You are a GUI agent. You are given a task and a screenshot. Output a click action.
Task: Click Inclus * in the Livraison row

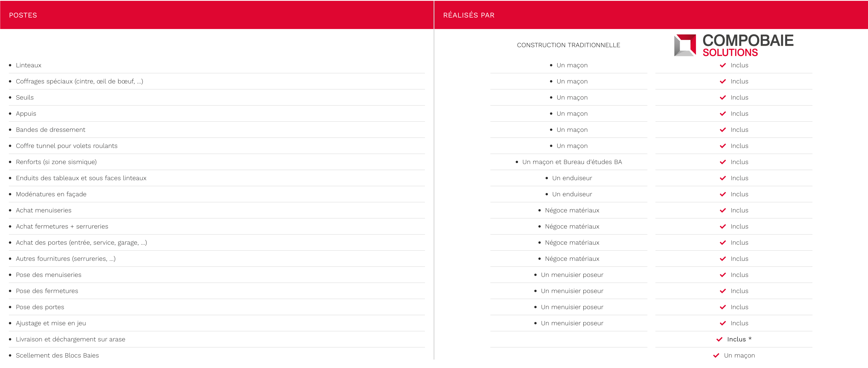(x=739, y=339)
